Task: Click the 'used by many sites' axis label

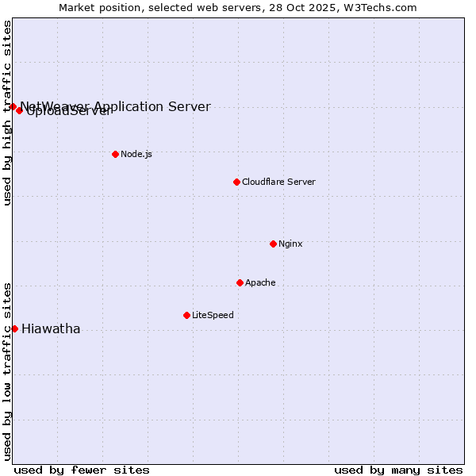Action: (x=398, y=470)
